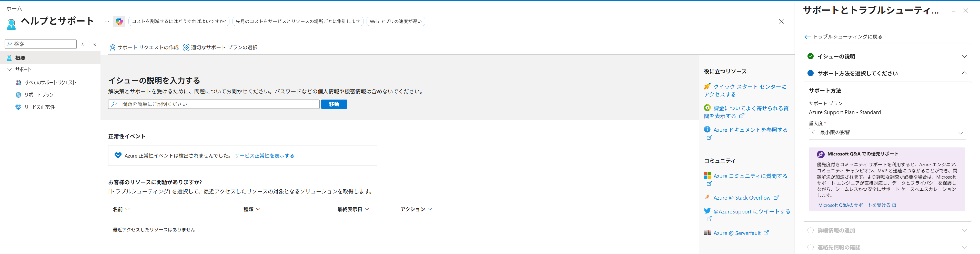Select suggestion Web アプリの速度が遅い
Image resolution: width=980 pixels, height=254 pixels.
396,21
